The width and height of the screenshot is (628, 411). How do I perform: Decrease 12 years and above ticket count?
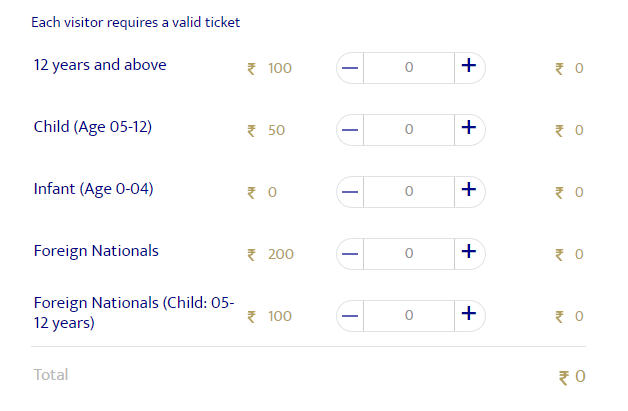click(350, 67)
